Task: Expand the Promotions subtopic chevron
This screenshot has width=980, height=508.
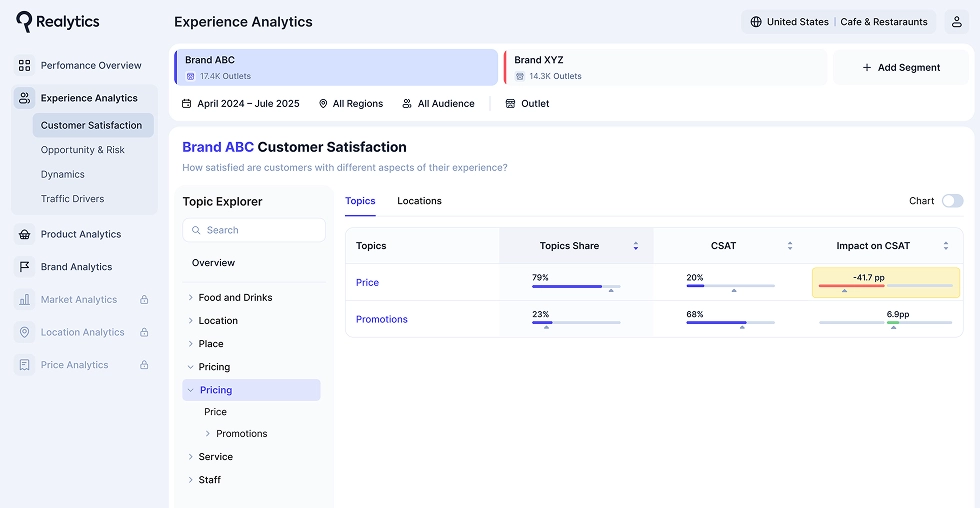Action: click(207, 434)
